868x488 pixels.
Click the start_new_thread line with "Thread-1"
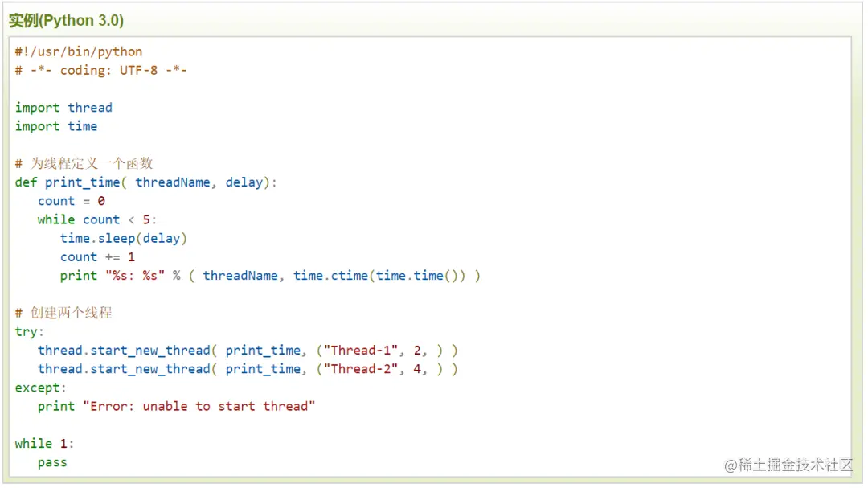click(248, 351)
